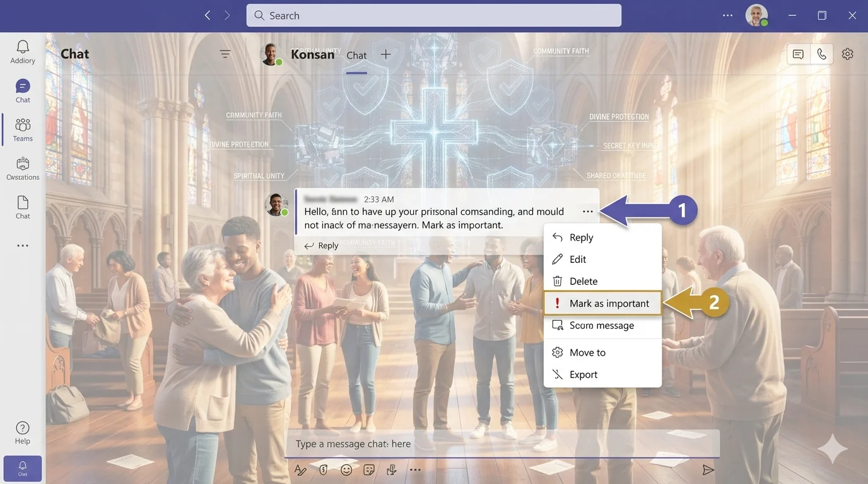Click into the Search box
This screenshot has width=868, height=484.
point(433,15)
